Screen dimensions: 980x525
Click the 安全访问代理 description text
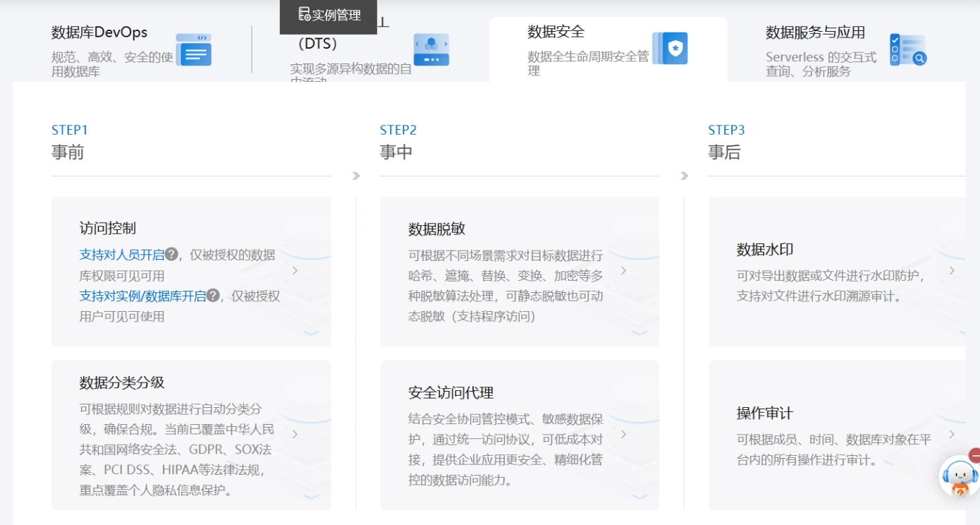pos(506,449)
